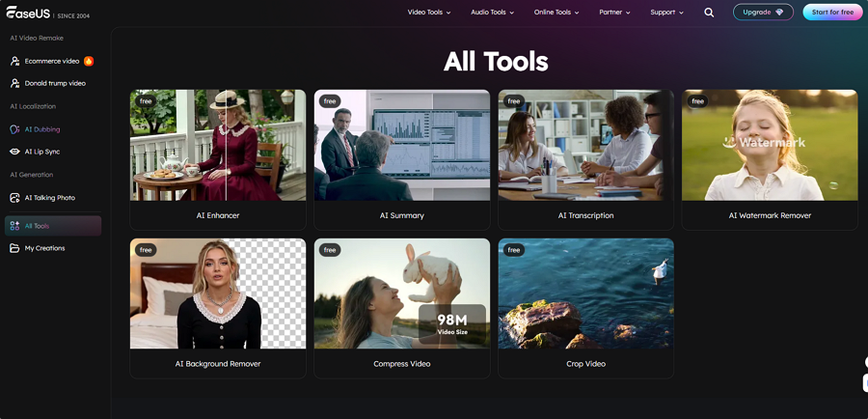Open the AI Background Remover tool label
Viewport: 868px width, 419px height.
pyautogui.click(x=218, y=364)
